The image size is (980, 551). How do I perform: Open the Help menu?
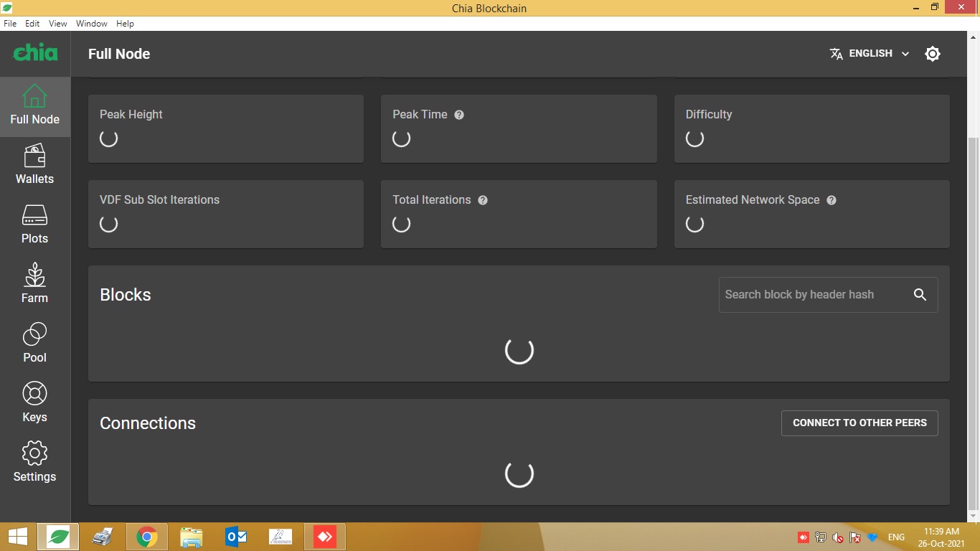[x=125, y=24]
